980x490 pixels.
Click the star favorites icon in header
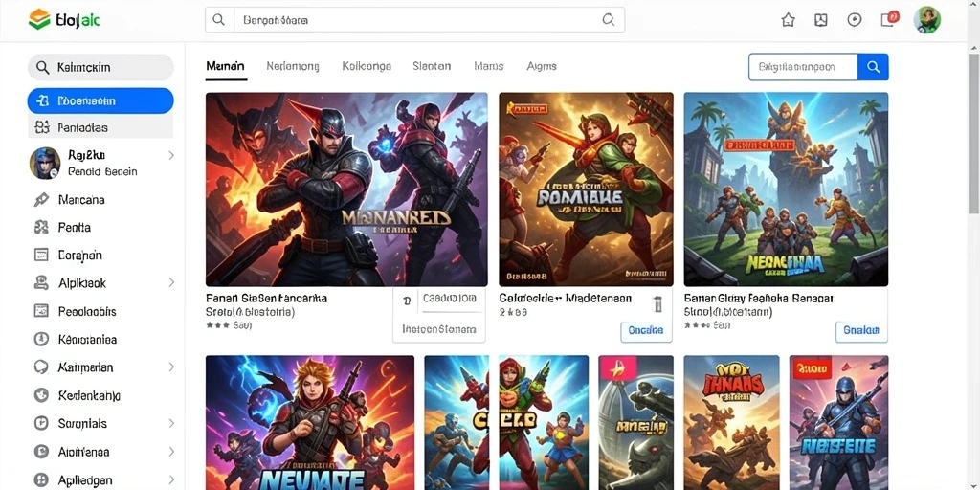tap(789, 20)
